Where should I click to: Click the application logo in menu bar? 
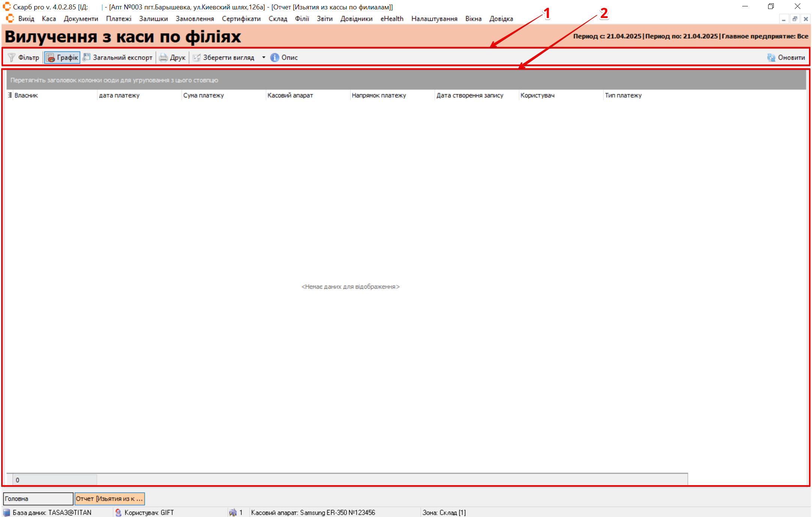tap(10, 18)
